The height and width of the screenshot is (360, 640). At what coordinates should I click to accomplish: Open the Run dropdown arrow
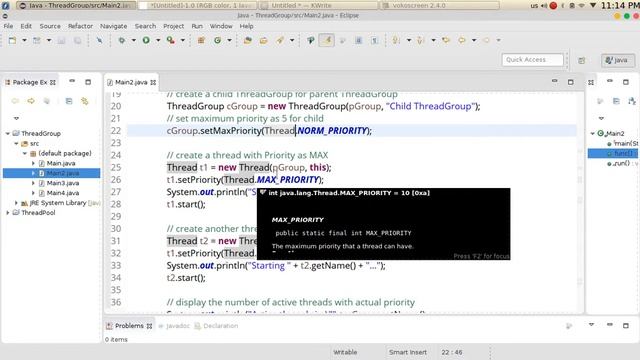(158, 40)
